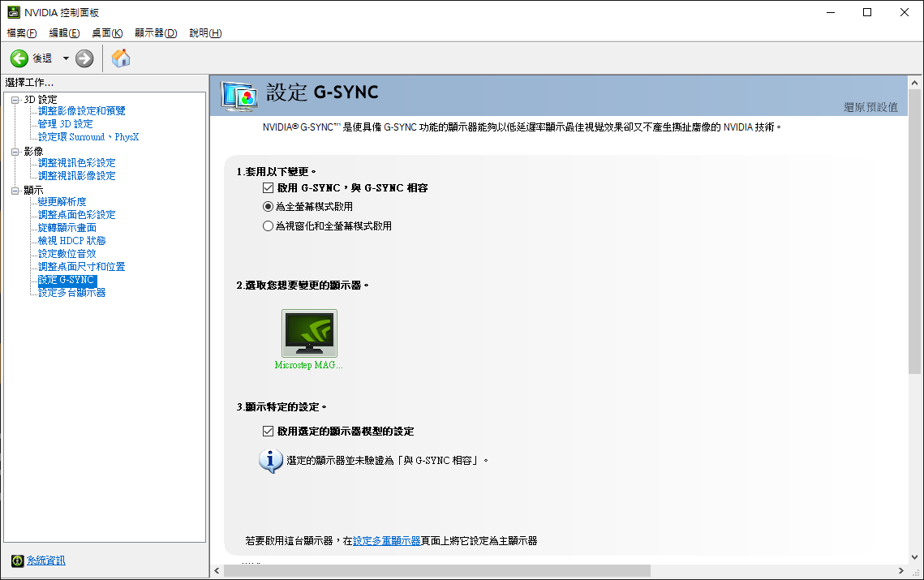Viewport: 924px width, 580px height.
Task: Click the NVIDIA app icon in title bar
Action: point(14,12)
